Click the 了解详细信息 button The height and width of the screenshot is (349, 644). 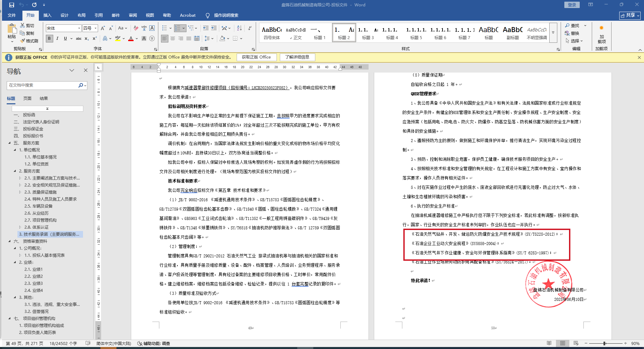tap(297, 57)
